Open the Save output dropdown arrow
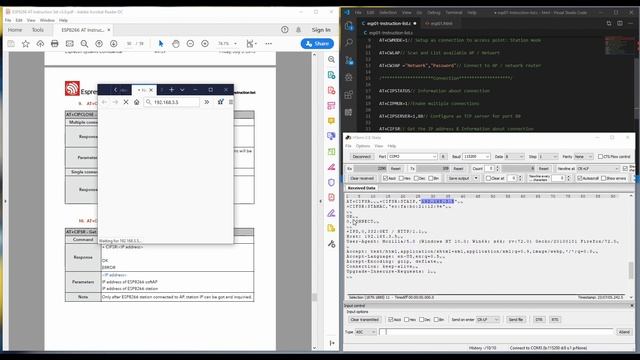This screenshot has height=360, width=640. [x=476, y=178]
